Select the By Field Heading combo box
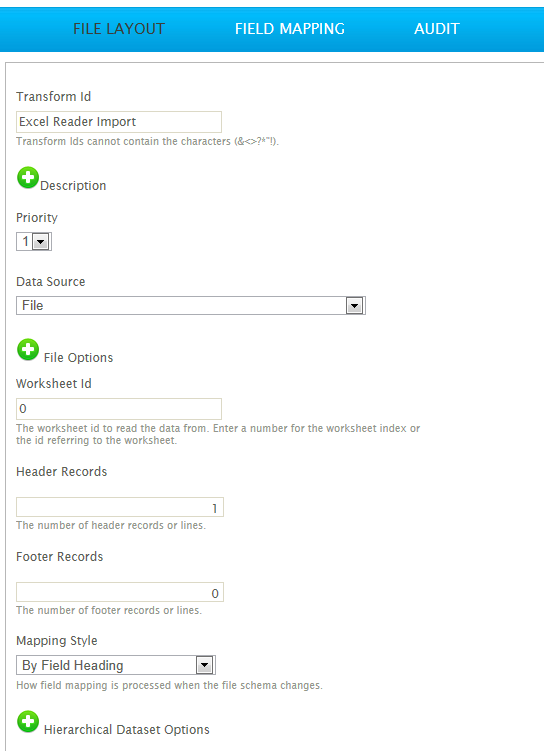 [116, 665]
